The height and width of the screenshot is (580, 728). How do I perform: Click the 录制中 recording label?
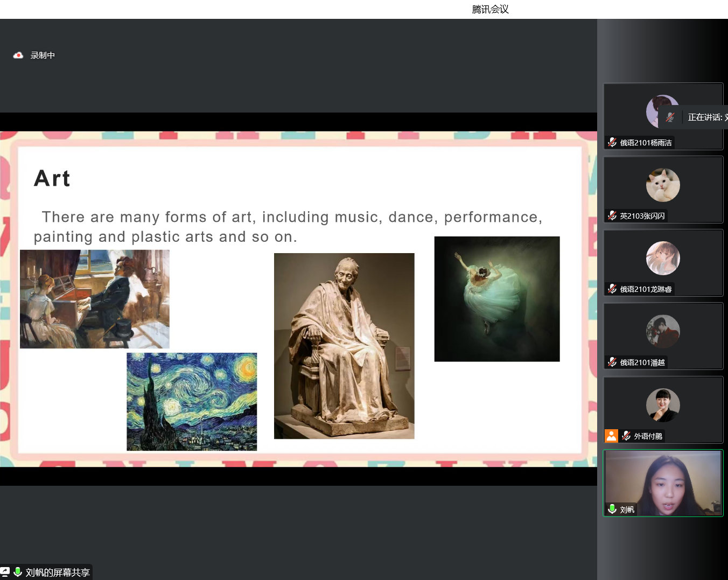tap(43, 55)
